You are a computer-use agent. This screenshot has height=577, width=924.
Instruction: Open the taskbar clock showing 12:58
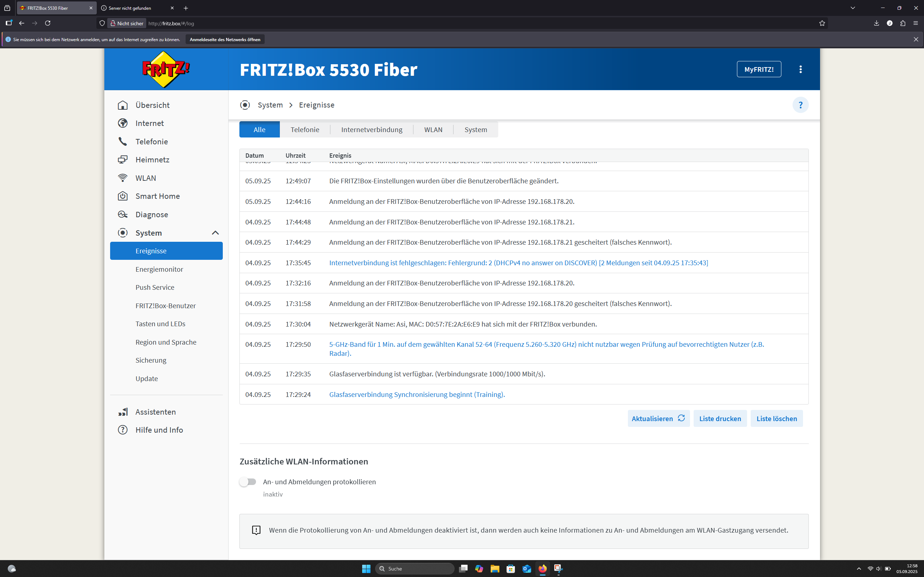[x=907, y=569]
